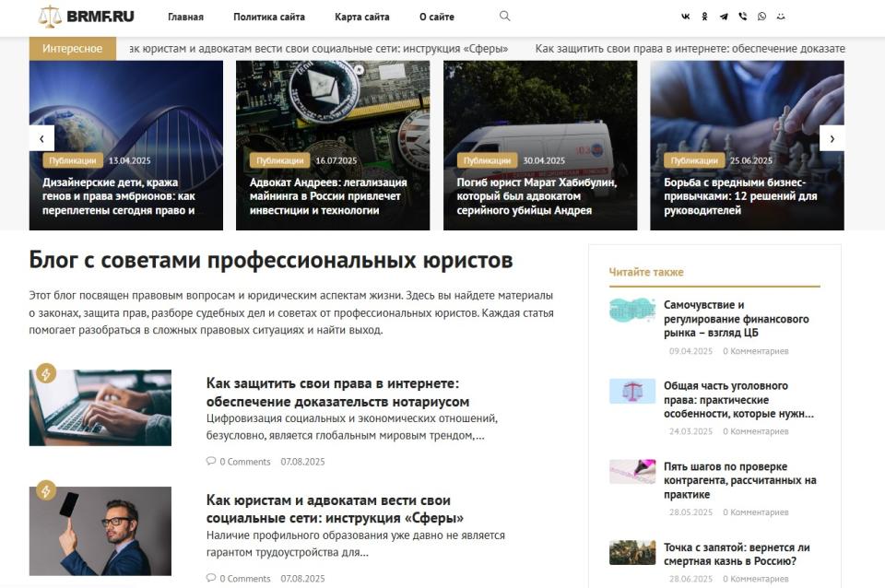The width and height of the screenshot is (885, 588).
Task: Show next slides with the right carousel arrow
Action: coord(833,137)
